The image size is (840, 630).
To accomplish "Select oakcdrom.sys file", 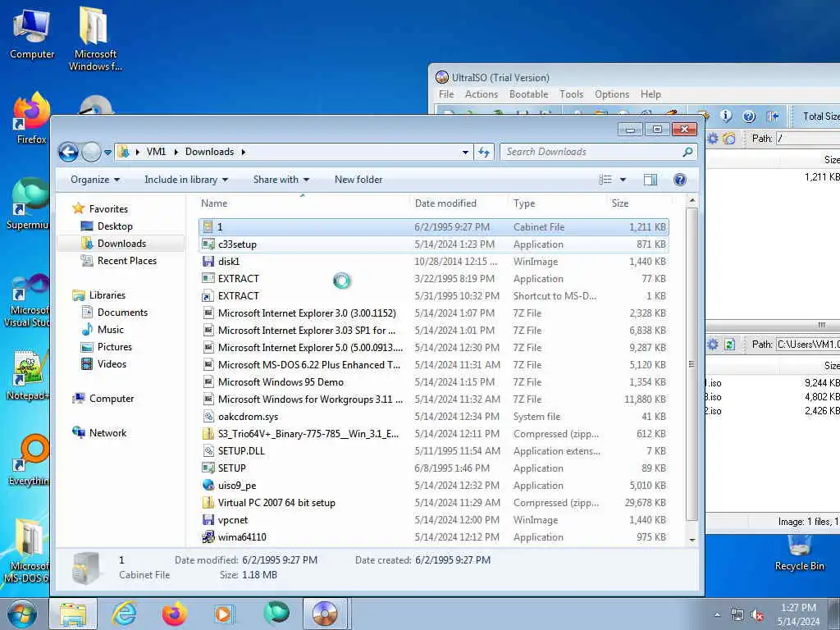I will pyautogui.click(x=433, y=417).
